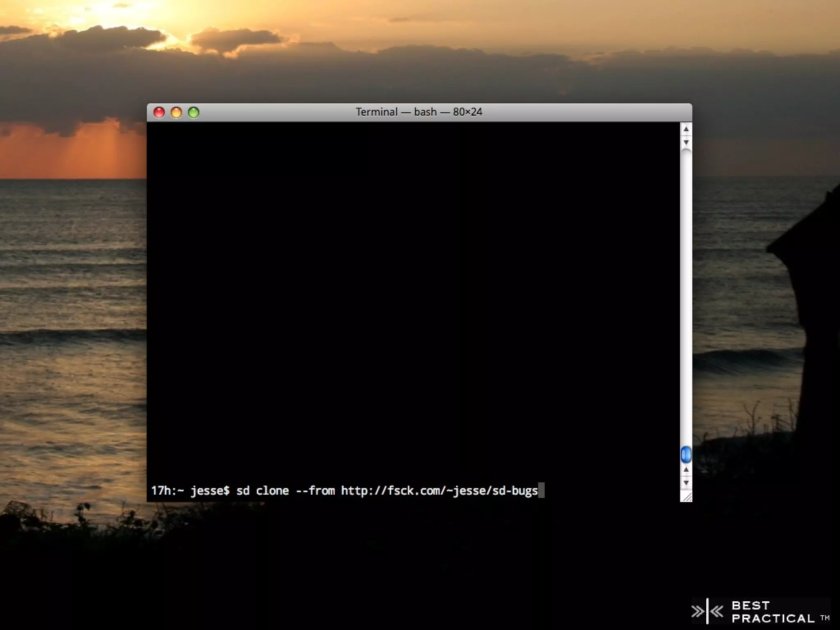Click the Best Practical logo mark
Viewport: 840px width, 630px height.
[x=708, y=612]
